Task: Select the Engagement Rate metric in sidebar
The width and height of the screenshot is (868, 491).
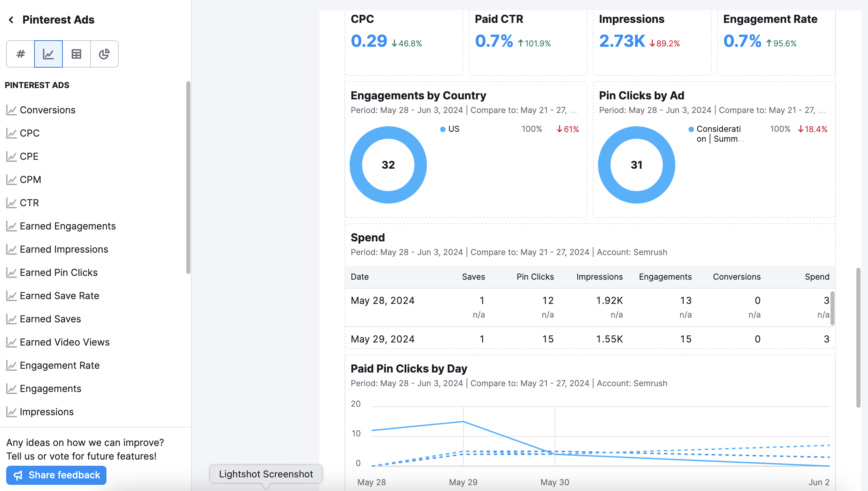Action: click(x=60, y=365)
